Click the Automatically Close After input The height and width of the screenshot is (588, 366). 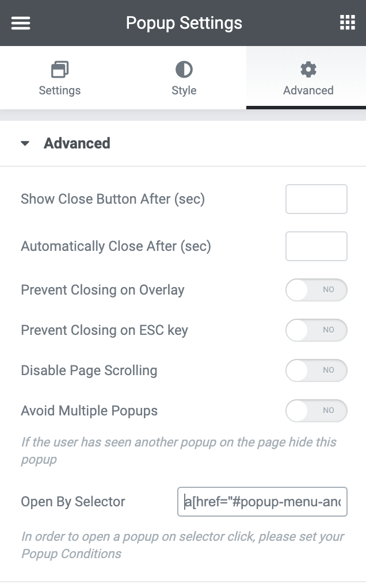click(x=316, y=246)
